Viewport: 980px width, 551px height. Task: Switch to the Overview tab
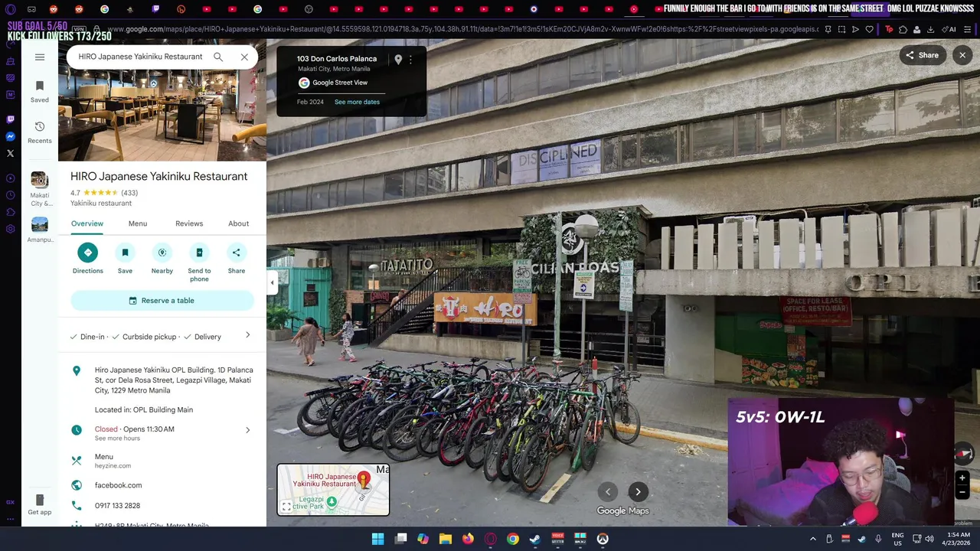click(x=87, y=223)
